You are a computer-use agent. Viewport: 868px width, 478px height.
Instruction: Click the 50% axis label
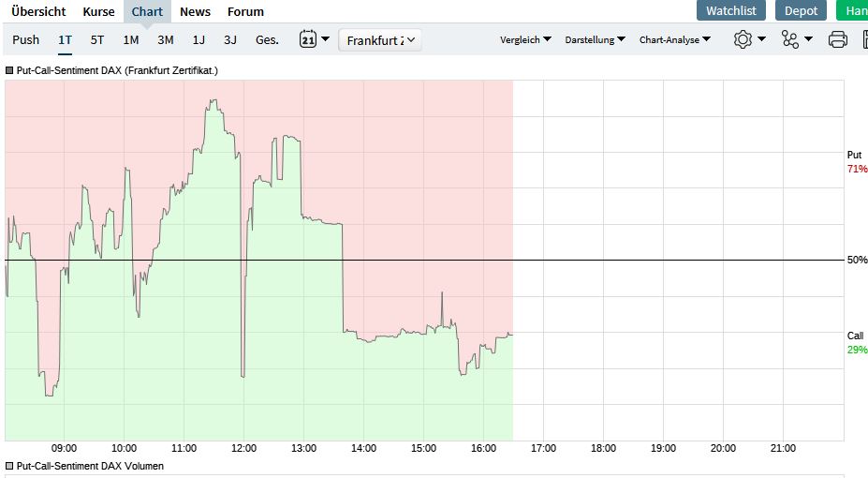tap(857, 260)
